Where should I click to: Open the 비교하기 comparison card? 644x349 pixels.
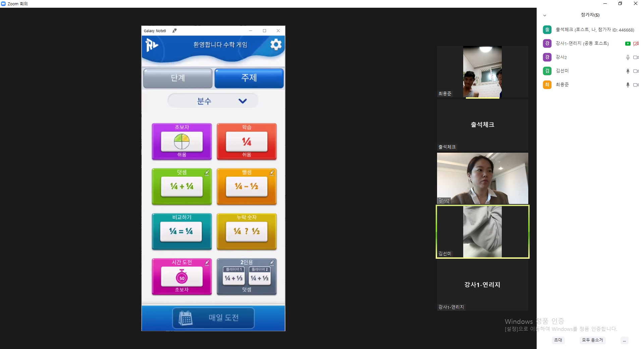click(x=182, y=232)
